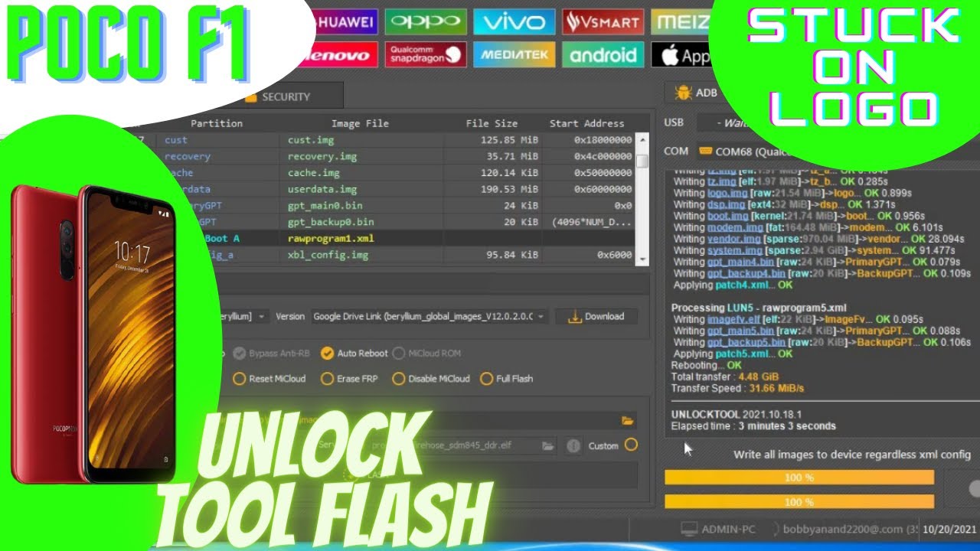Select the Disable MiCloud option
This screenshot has width=980, height=551.
pyautogui.click(x=398, y=379)
